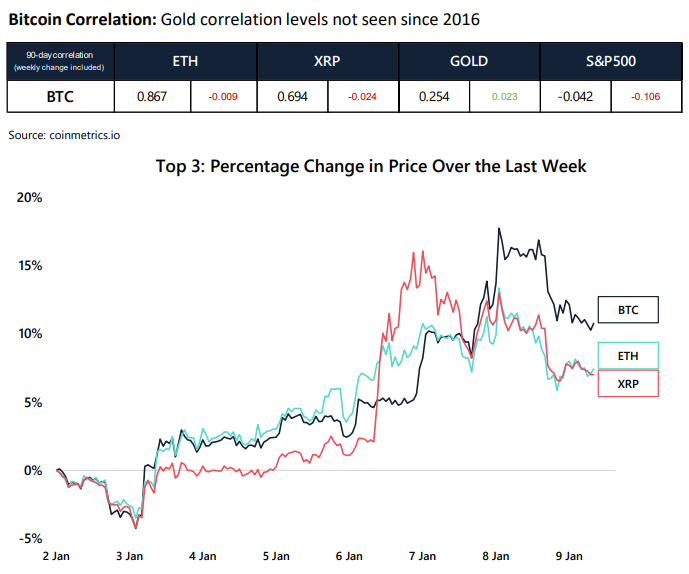Click the 0.867 ETH correlation value
The height and width of the screenshot is (574, 689).
click(151, 97)
